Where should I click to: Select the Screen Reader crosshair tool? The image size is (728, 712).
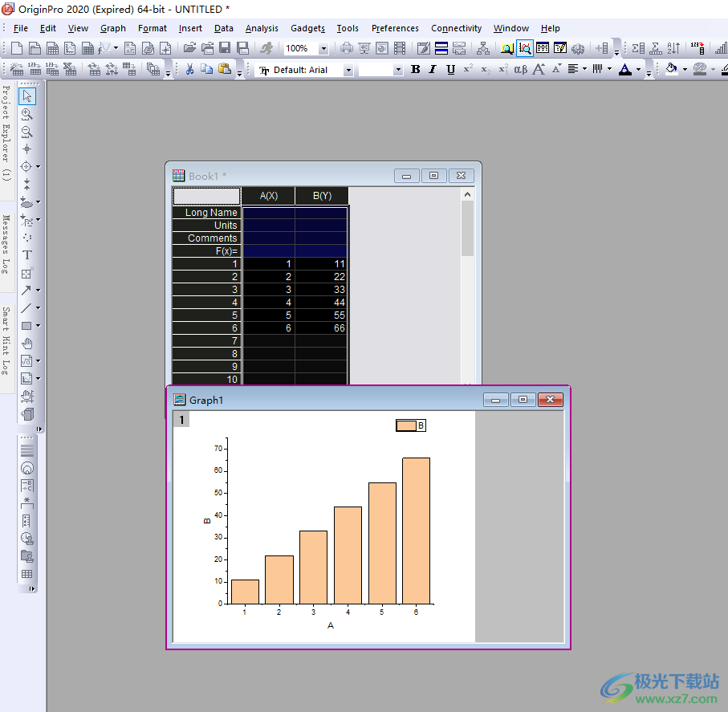pyautogui.click(x=27, y=149)
